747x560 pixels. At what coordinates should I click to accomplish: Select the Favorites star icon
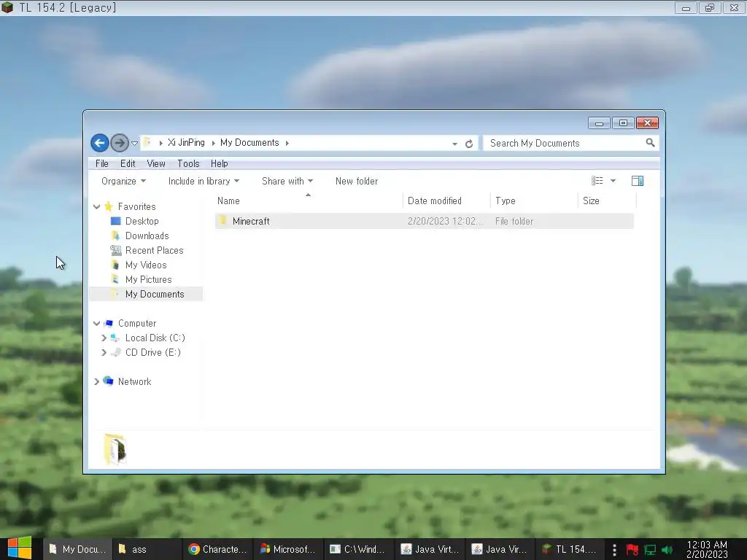[109, 206]
